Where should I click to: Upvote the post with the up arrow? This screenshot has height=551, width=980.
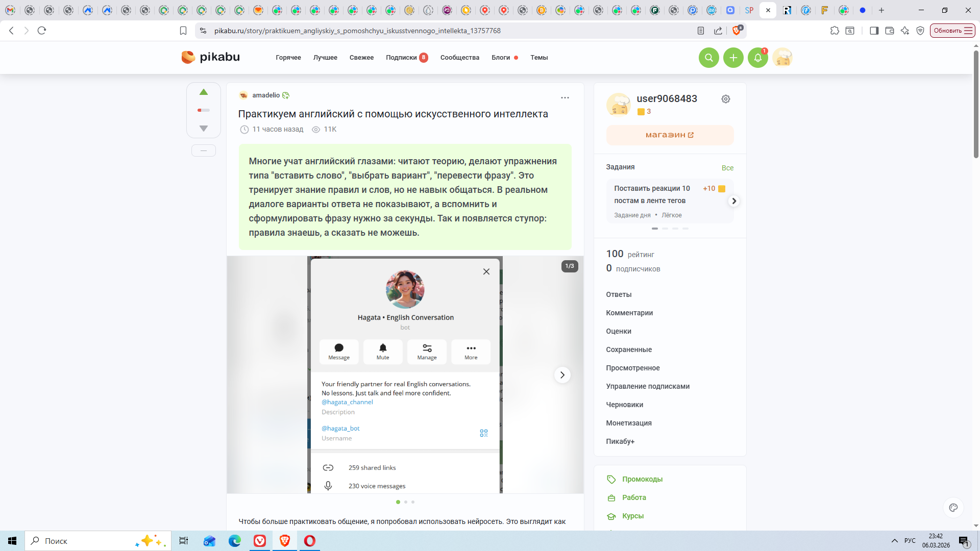tap(204, 92)
